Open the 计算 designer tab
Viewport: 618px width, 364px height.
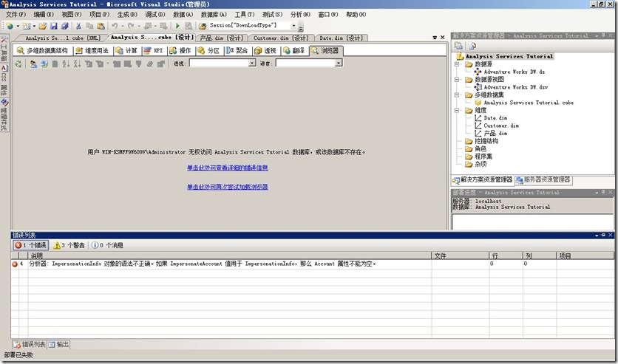pos(126,50)
